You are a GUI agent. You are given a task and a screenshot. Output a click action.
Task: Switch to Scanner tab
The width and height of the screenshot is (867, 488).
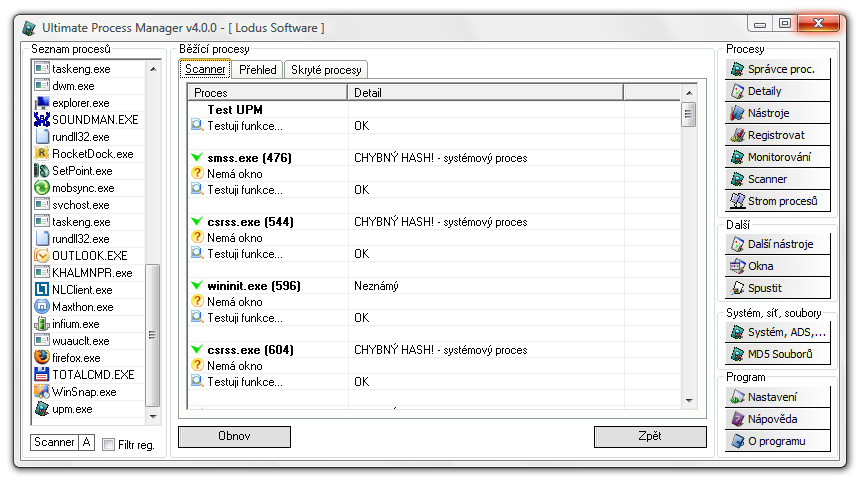[x=205, y=70]
